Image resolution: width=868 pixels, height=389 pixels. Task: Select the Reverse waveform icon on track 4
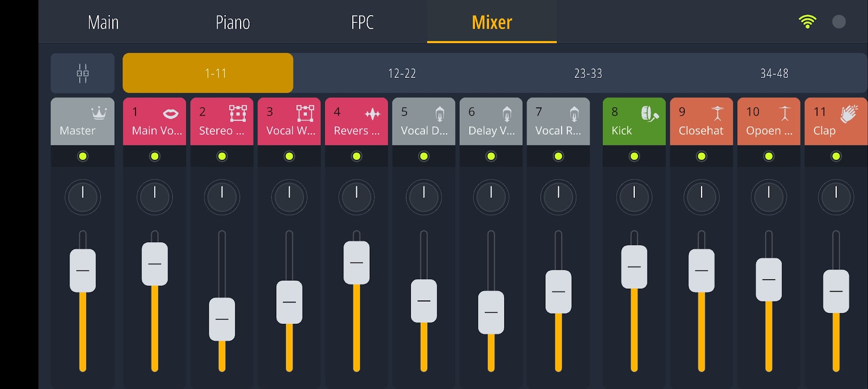373,114
